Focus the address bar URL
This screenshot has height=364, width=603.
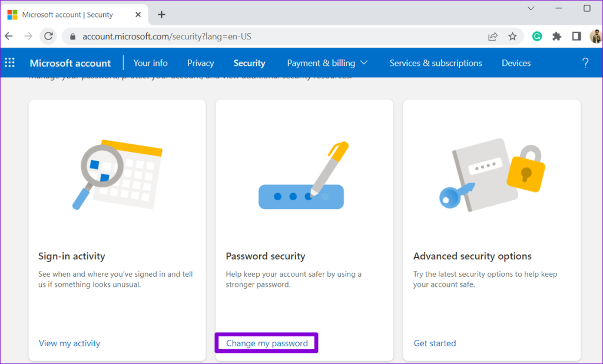[x=167, y=37]
